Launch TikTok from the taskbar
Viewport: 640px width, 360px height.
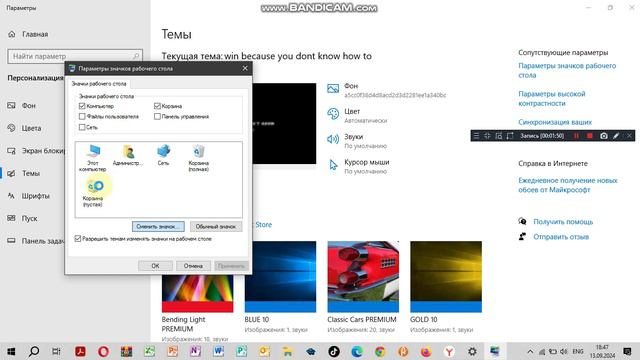pos(334,351)
